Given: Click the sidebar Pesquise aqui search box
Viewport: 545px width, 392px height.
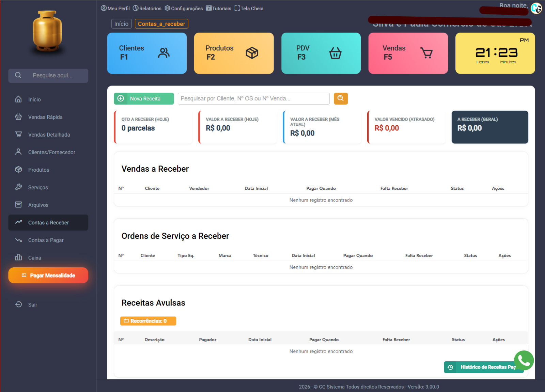Looking at the screenshot, I should pos(48,76).
